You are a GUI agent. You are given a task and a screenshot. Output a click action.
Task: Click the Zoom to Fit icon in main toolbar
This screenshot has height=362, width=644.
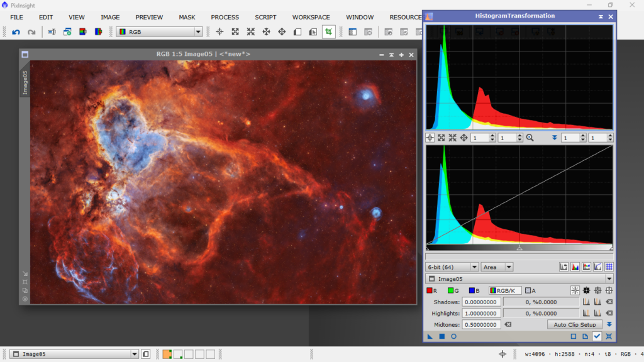click(235, 32)
